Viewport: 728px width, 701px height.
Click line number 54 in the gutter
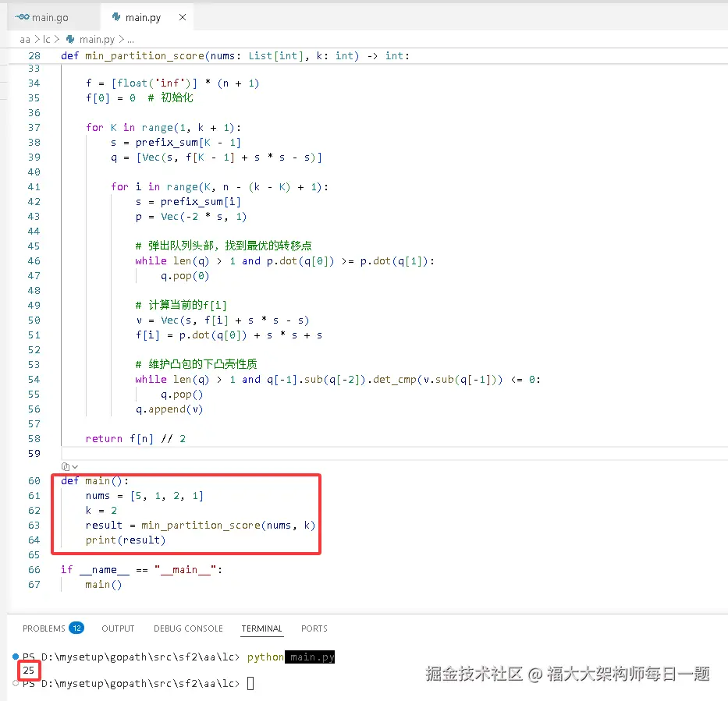point(34,380)
